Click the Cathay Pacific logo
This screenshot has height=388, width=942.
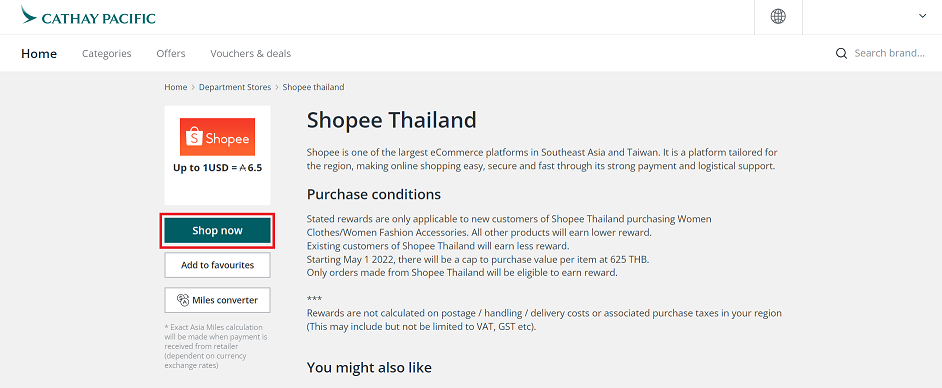88,16
